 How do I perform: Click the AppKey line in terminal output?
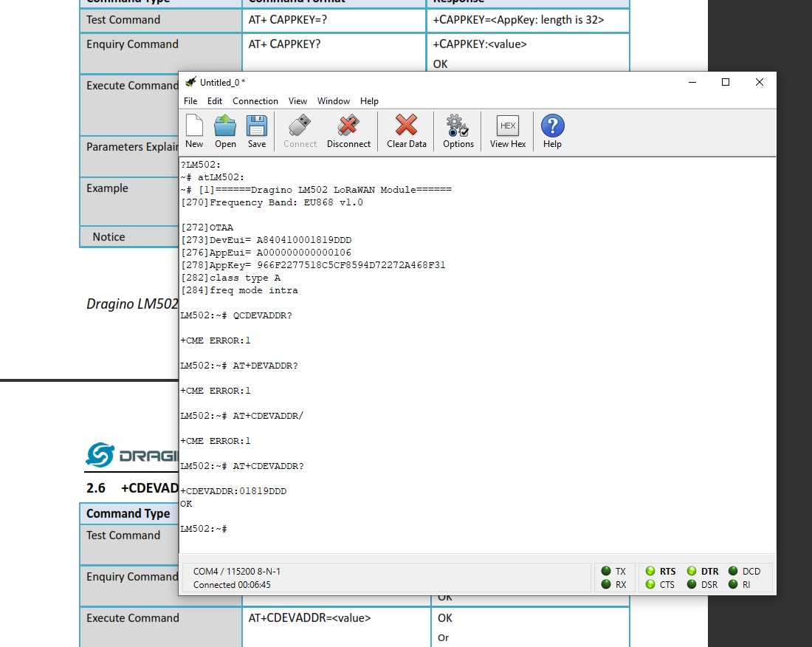click(313, 265)
